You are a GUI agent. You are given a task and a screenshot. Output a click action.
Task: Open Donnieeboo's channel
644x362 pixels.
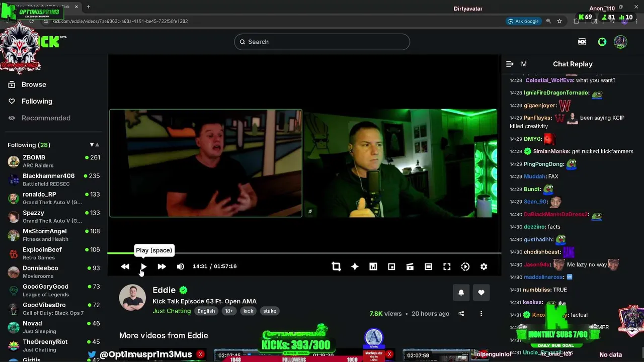pyautogui.click(x=54, y=271)
